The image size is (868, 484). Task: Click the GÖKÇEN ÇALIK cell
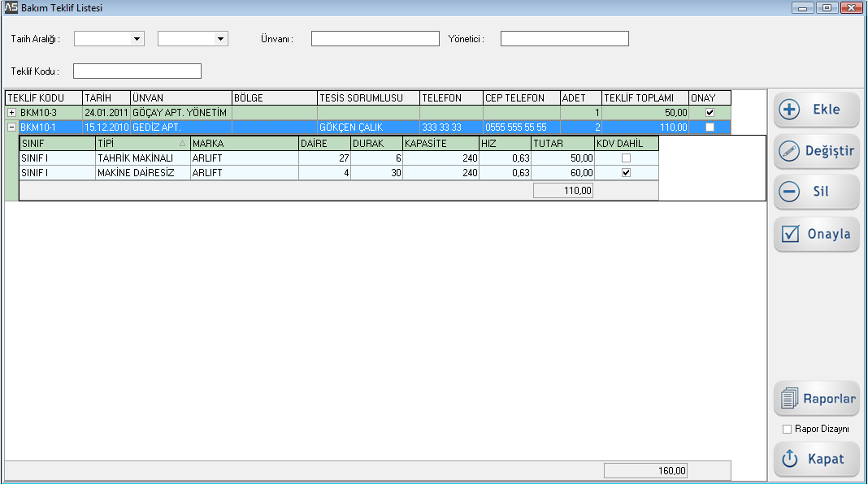click(369, 127)
